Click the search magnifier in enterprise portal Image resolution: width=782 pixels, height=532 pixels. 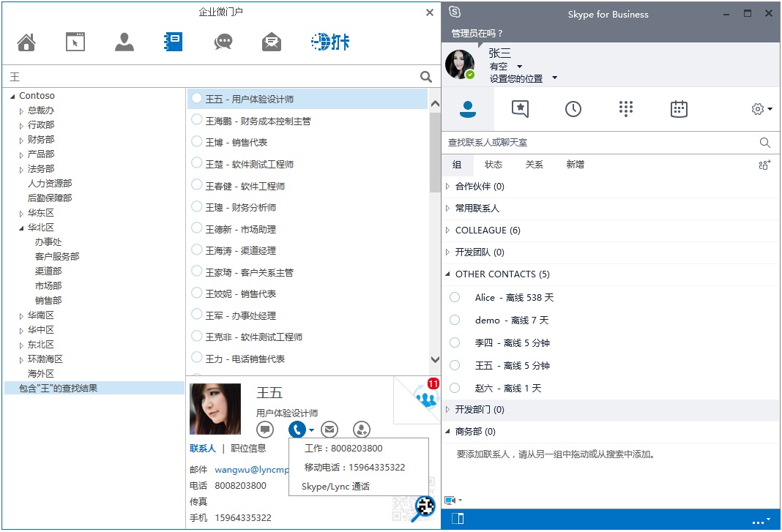[x=426, y=77]
